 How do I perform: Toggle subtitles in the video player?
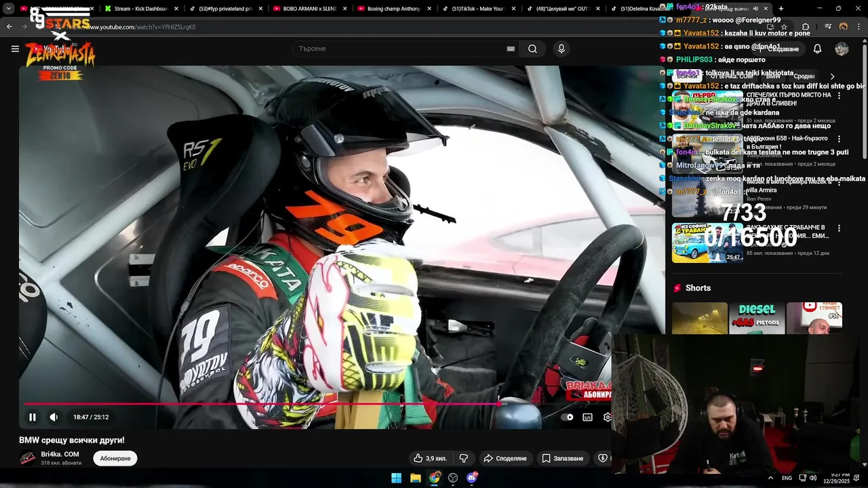coord(588,417)
